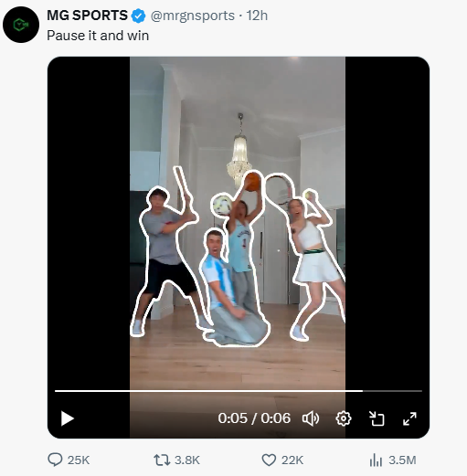Click the unplayed end of video progress bar
The image size is (467, 476).
[x=392, y=391]
